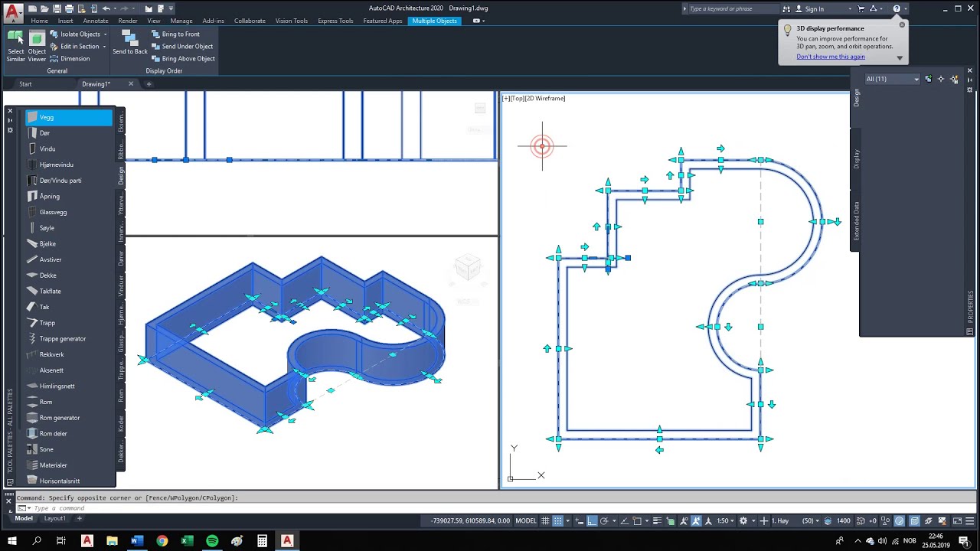Select the Multiple Objects contextual tab

coord(434,21)
